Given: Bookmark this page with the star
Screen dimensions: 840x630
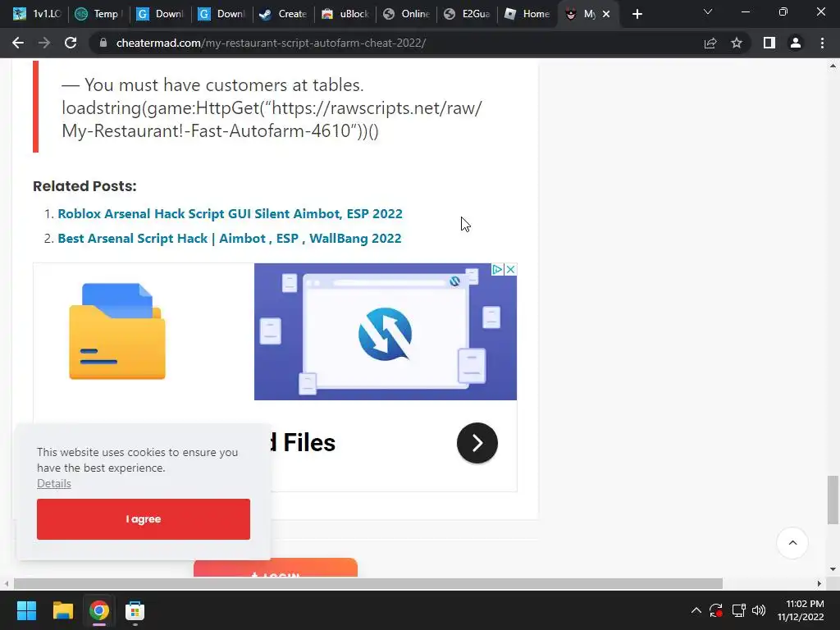Looking at the screenshot, I should pos(737,43).
